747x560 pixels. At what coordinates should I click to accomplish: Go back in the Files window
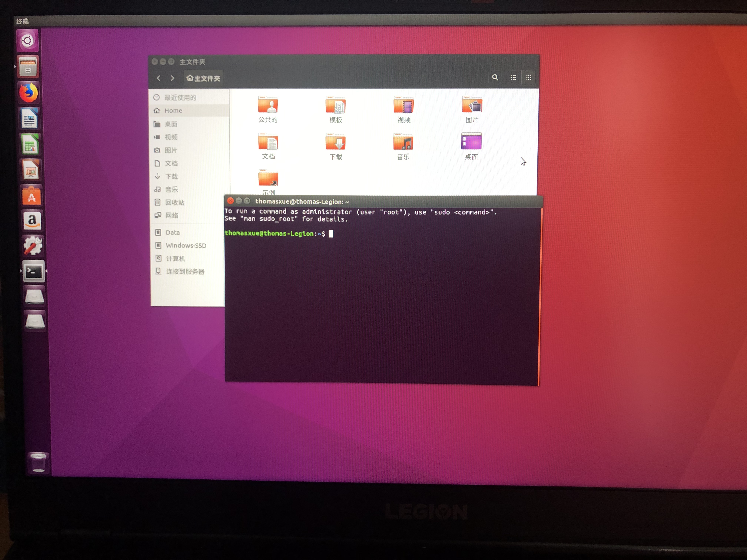pyautogui.click(x=158, y=78)
